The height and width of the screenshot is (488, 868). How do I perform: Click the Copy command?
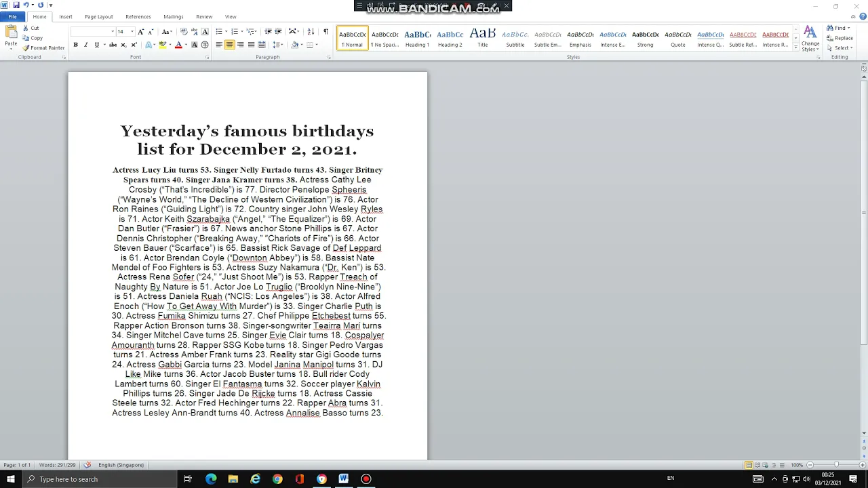[x=32, y=38]
